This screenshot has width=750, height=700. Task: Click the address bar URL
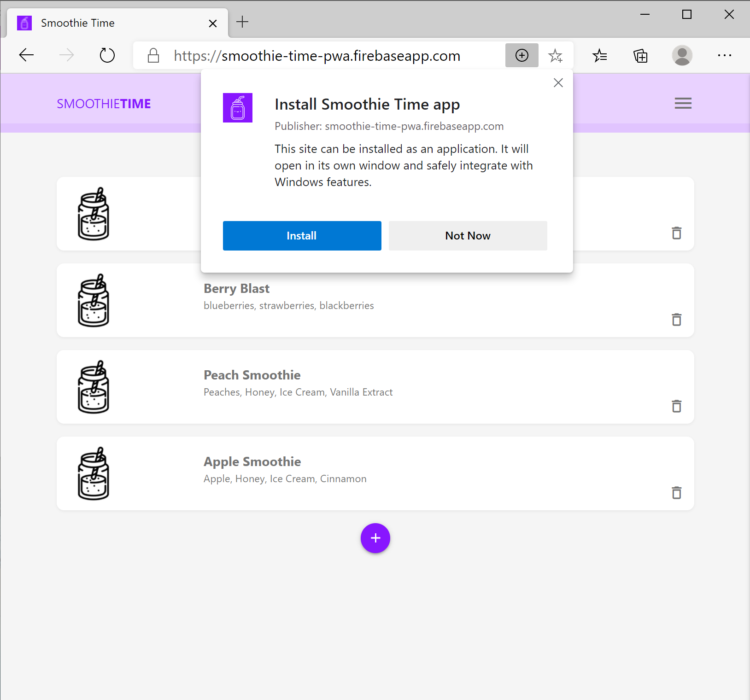(x=317, y=56)
